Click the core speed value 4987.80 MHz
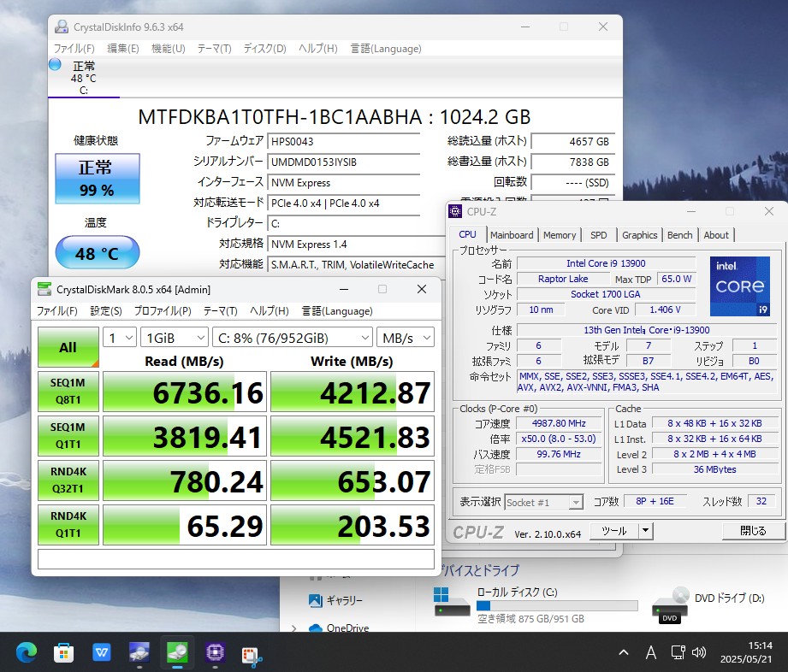 pos(559,423)
